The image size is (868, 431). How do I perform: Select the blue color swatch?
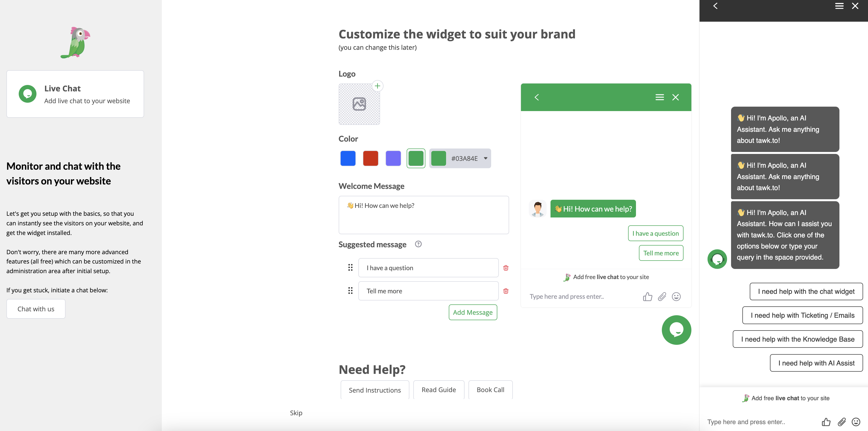[348, 158]
